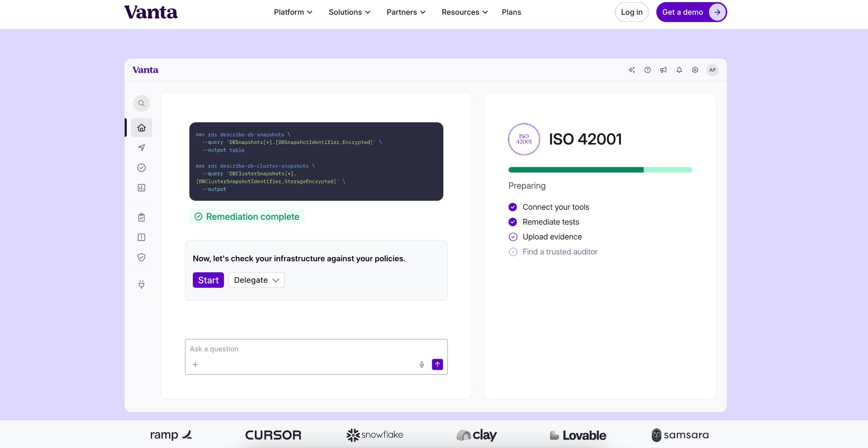Click the Snowflake logo

coord(375,435)
